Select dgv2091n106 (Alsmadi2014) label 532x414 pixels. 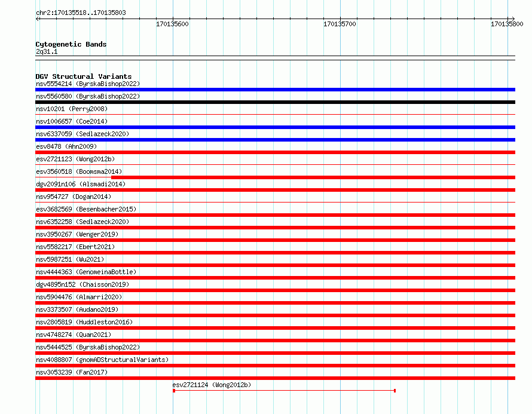point(81,184)
